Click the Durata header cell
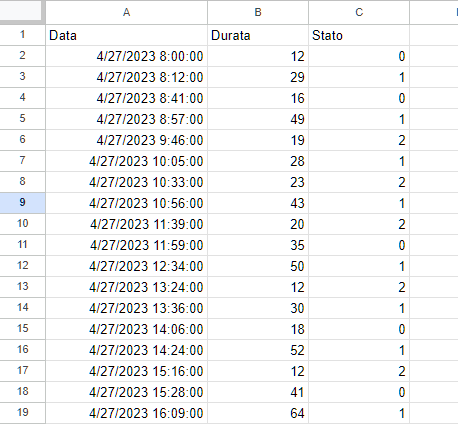 (x=258, y=35)
